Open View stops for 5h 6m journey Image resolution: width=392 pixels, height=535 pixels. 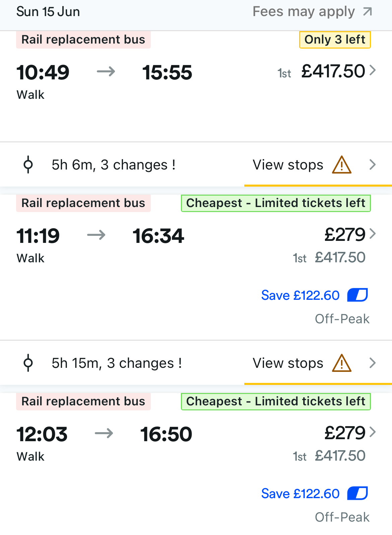(x=288, y=165)
